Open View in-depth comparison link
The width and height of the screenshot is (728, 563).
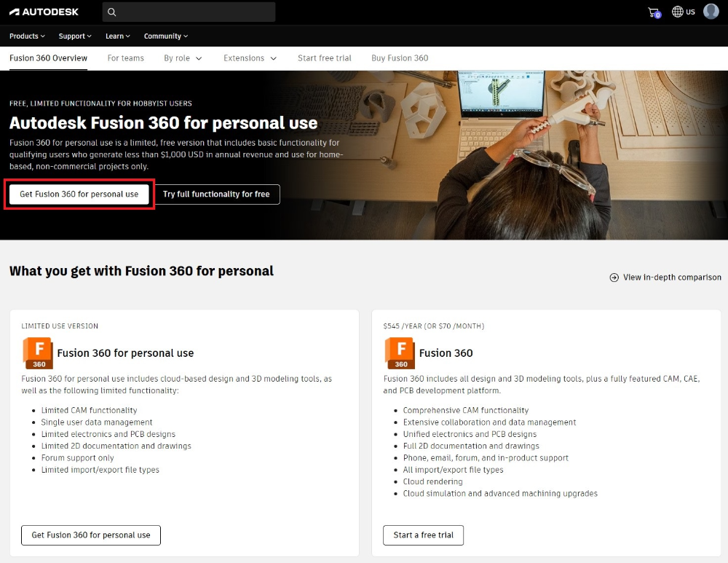pyautogui.click(x=665, y=277)
